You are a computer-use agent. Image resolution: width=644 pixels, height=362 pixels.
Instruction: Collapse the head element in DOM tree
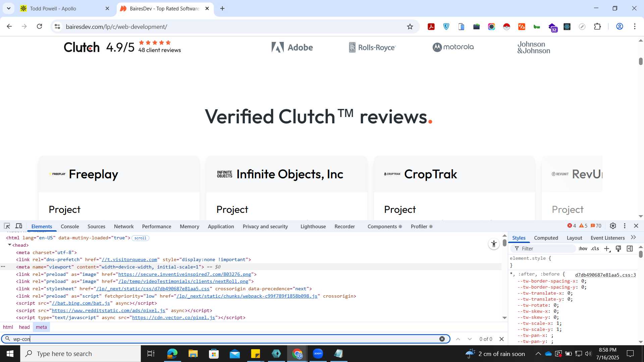point(10,245)
